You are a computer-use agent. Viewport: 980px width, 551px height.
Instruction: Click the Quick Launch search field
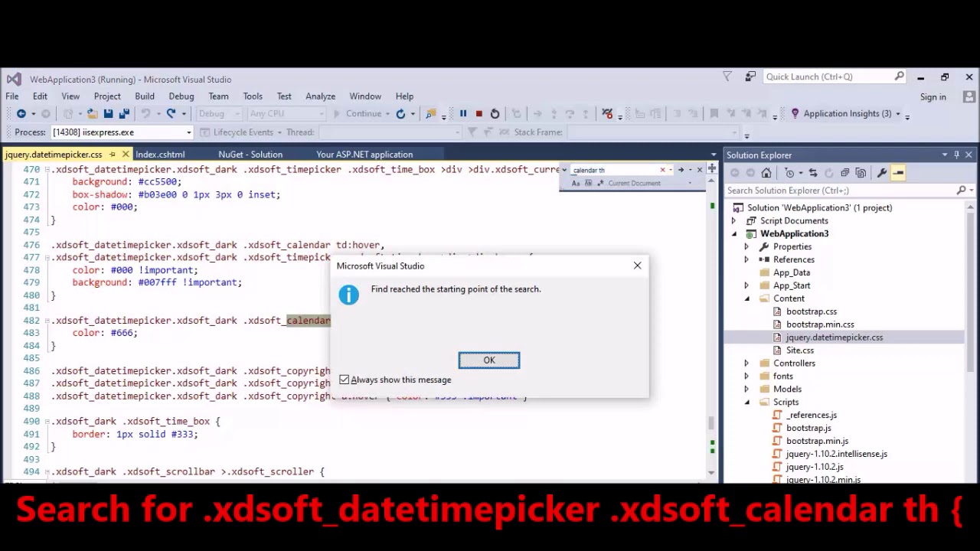click(x=828, y=77)
